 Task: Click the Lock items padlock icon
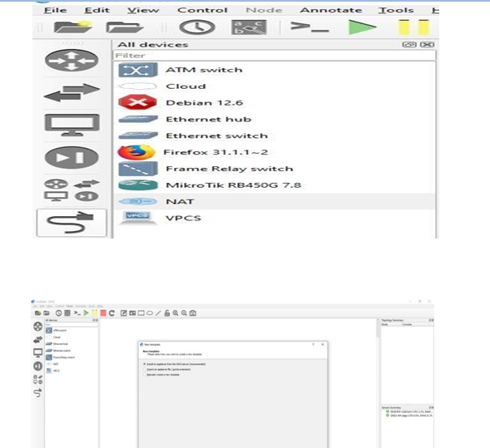point(167,313)
